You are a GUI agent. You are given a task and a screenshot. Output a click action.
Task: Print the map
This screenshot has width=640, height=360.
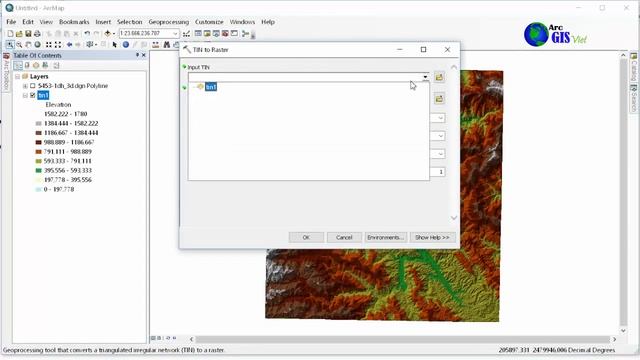pos(37,33)
